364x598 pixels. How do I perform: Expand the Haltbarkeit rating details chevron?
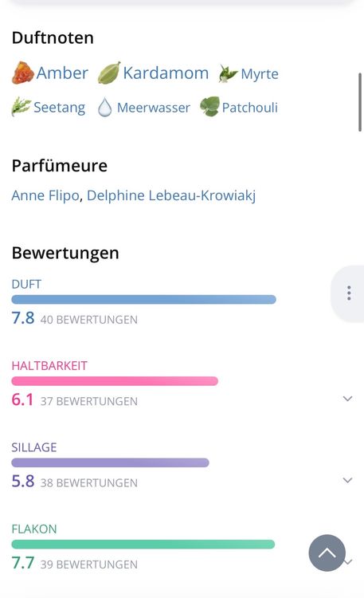click(x=347, y=399)
